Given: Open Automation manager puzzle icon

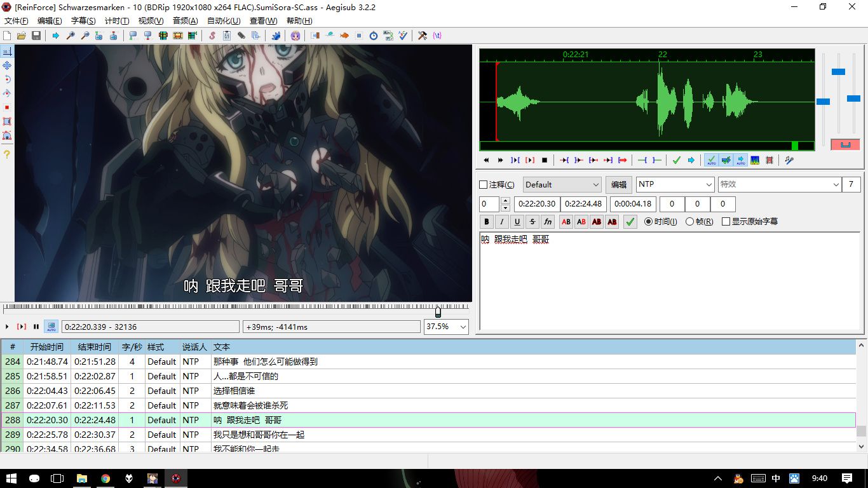Looking at the screenshot, I should (x=276, y=36).
